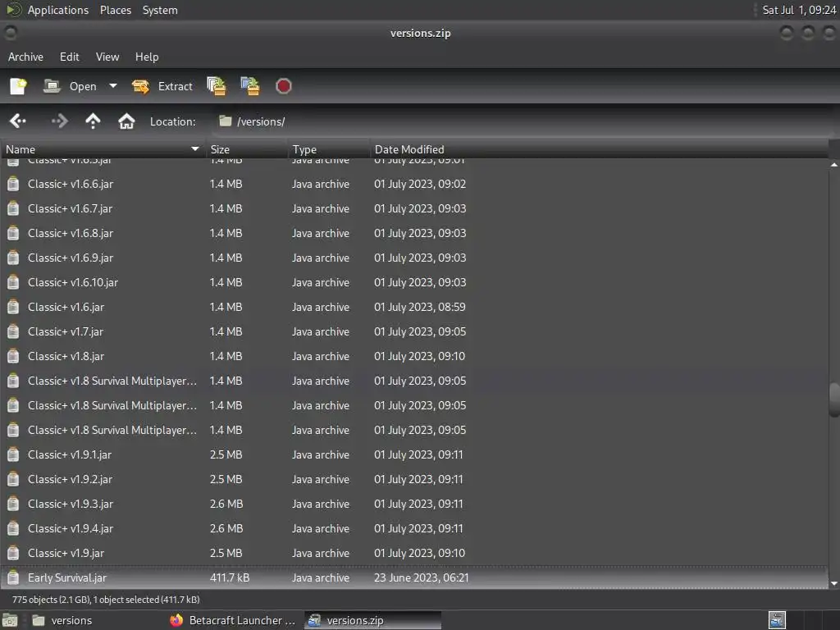Select the Classic+ v1.6.10.jar file icon
The image size is (840, 630).
pyautogui.click(x=13, y=283)
